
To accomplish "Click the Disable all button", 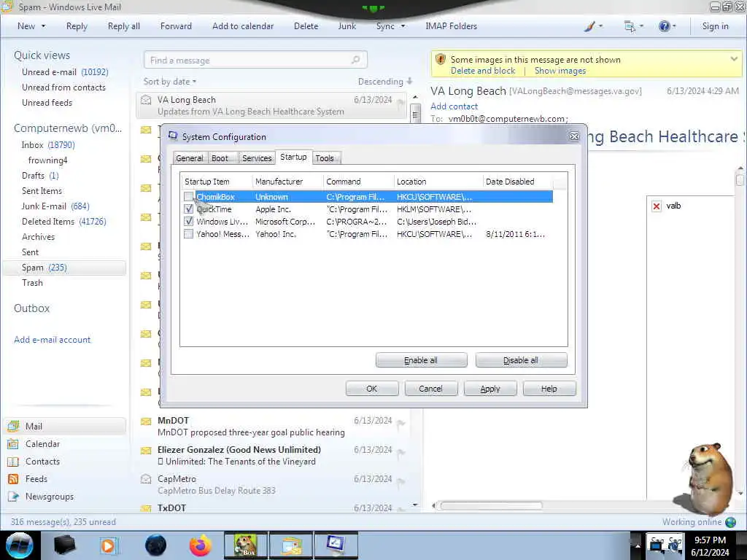I will [x=521, y=360].
